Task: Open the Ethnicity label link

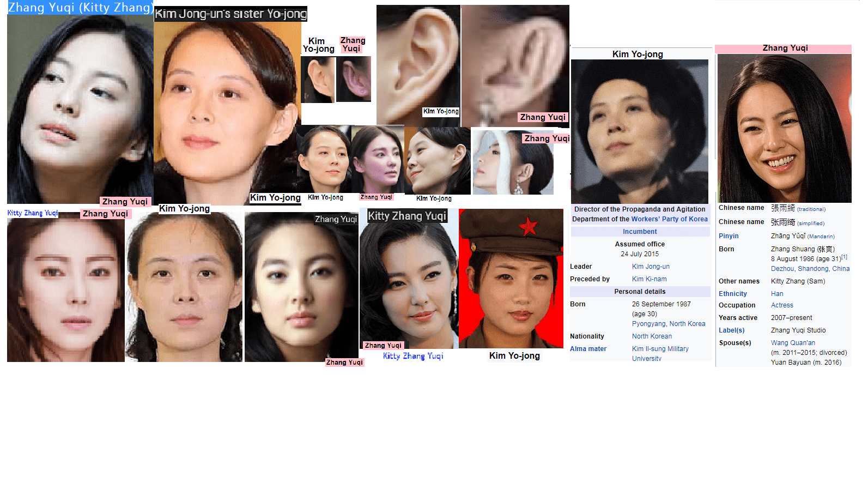Action: [732, 294]
